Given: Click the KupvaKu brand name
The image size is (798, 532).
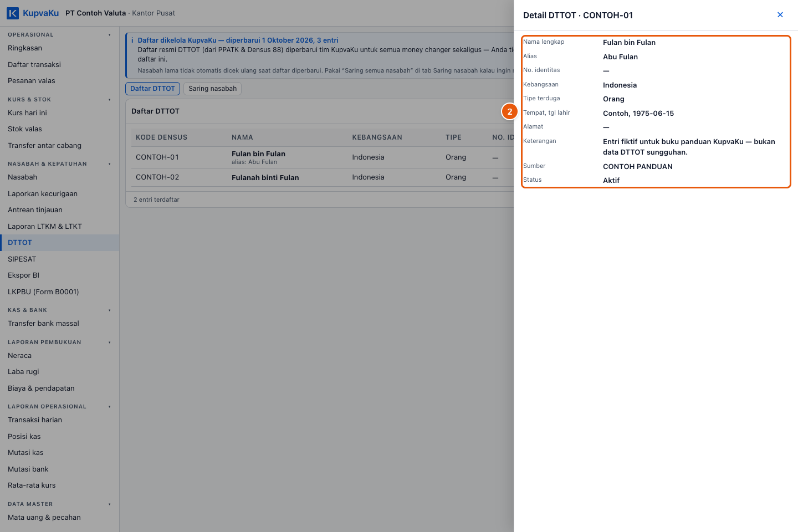Looking at the screenshot, I should click(x=40, y=13).
